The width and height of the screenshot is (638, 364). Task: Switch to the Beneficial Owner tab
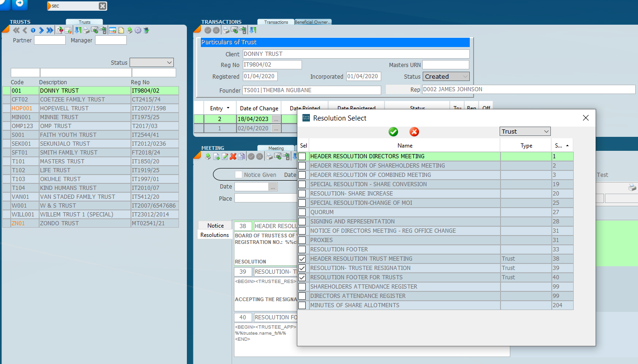click(313, 22)
